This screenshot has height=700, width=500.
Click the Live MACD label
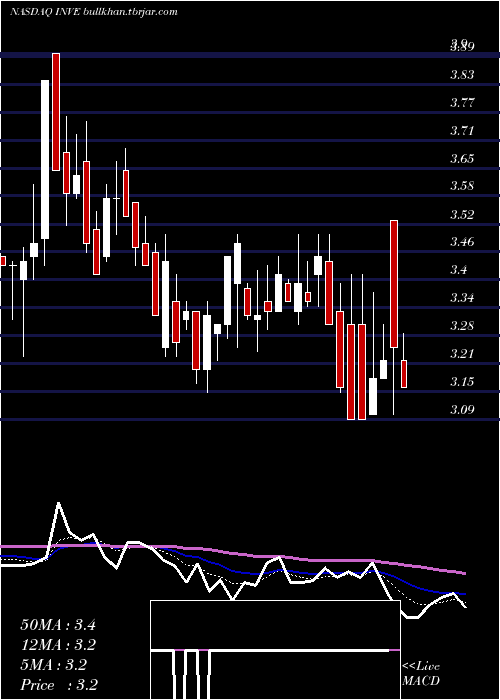point(421,673)
